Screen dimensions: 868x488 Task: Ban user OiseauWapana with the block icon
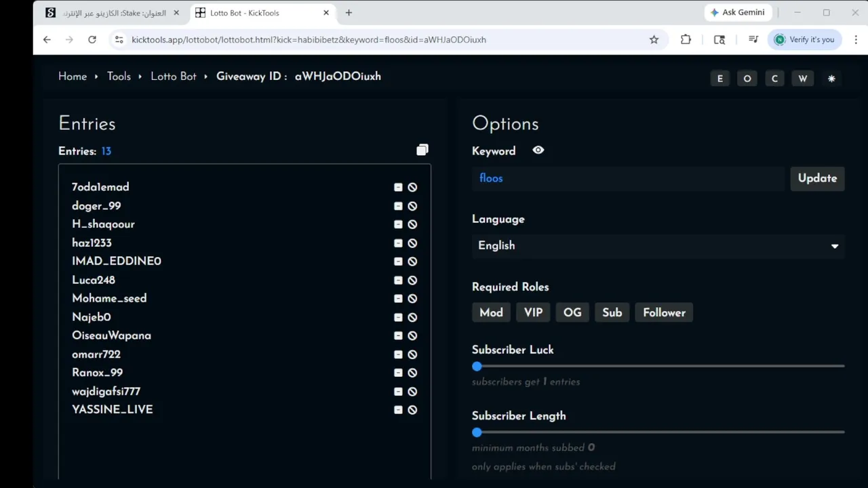[412, 335]
